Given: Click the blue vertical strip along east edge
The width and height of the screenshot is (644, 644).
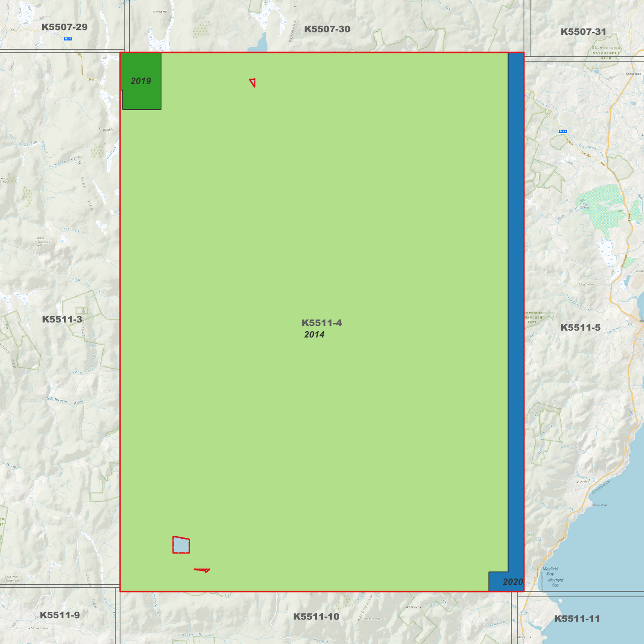Looking at the screenshot, I should pyautogui.click(x=516, y=312).
